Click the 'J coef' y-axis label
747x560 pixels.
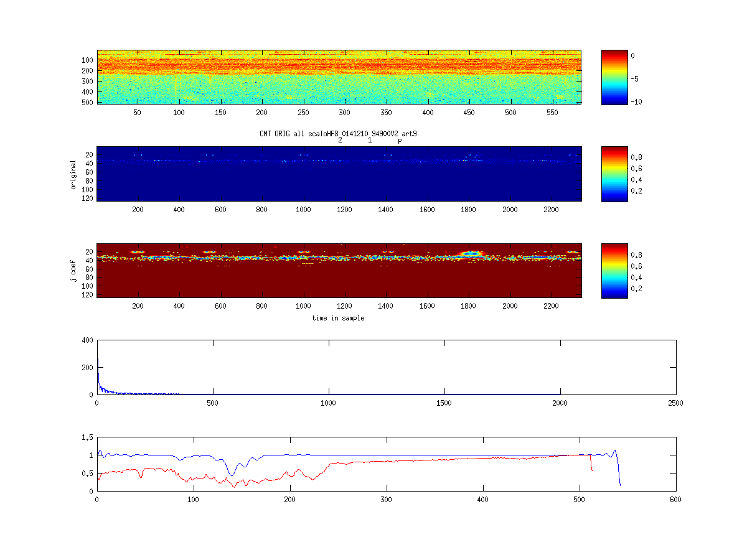(x=73, y=271)
